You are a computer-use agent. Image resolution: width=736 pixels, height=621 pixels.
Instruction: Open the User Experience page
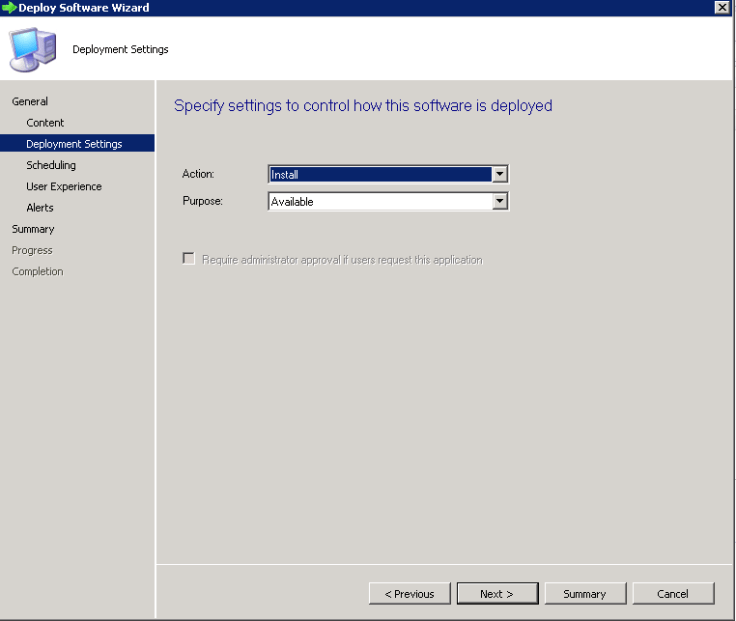[x=64, y=186]
